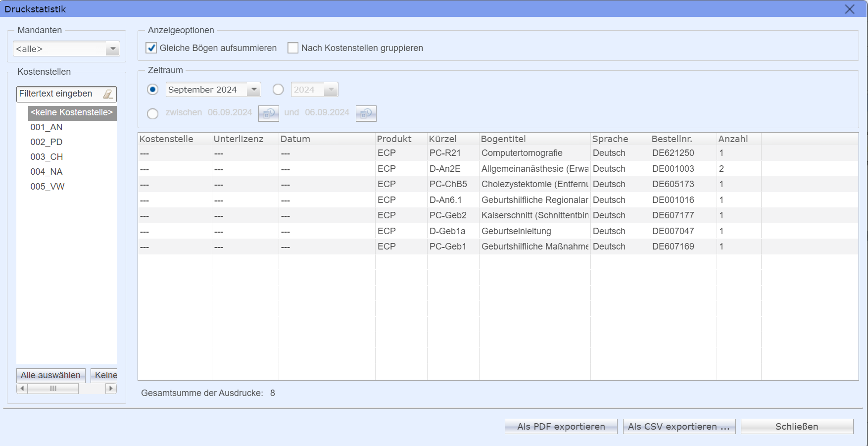Select cost center 005_VW
This screenshot has width=868, height=446.
pyautogui.click(x=48, y=187)
